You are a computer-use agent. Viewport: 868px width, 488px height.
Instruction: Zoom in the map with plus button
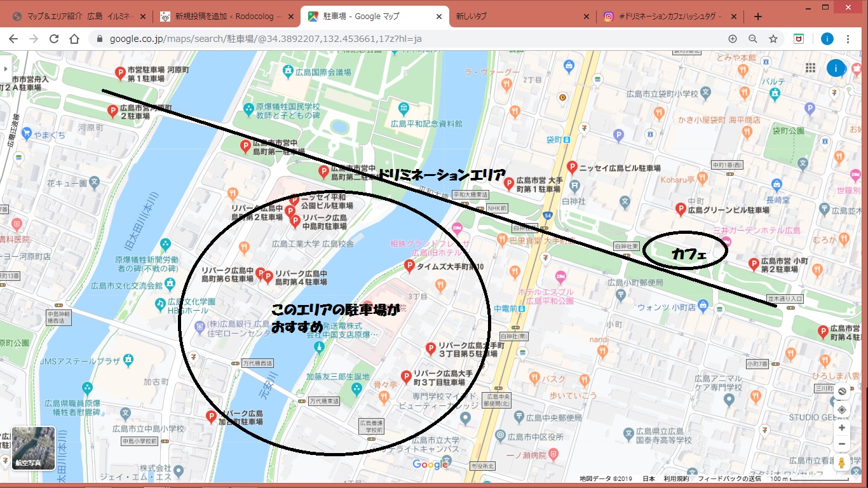(x=842, y=428)
